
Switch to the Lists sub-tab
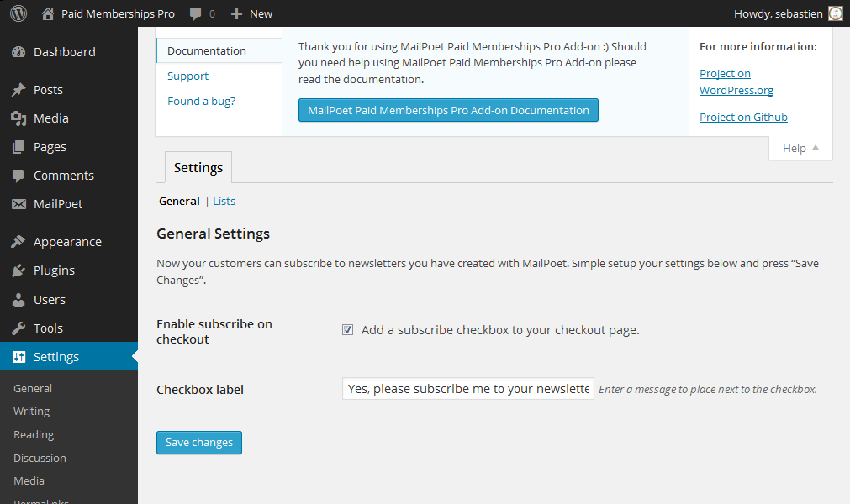pyautogui.click(x=224, y=202)
